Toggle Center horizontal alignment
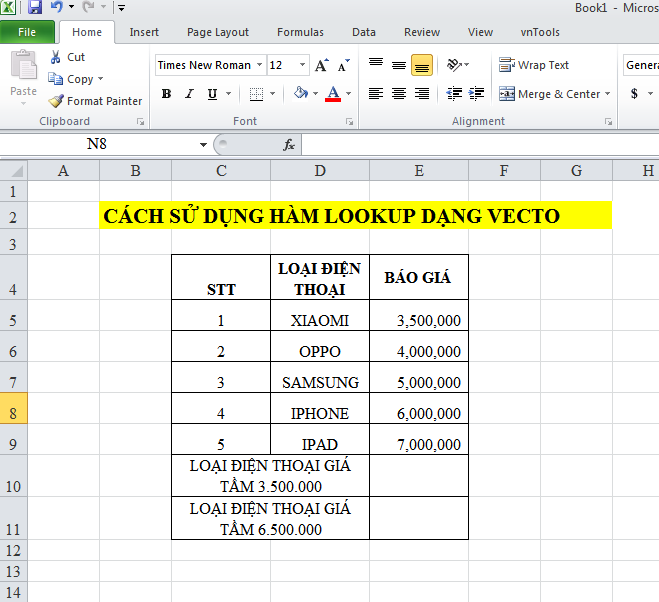The height and width of the screenshot is (602, 659). (x=399, y=93)
